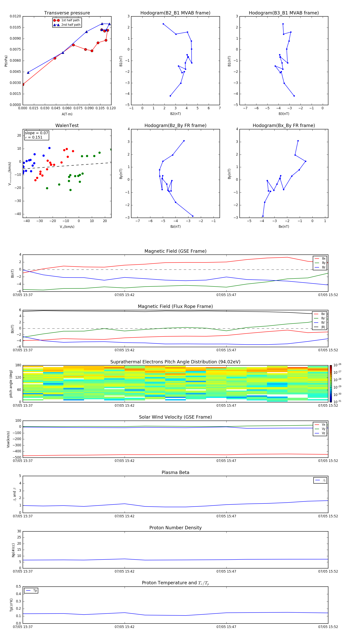
Task: Click the 'Bx(nT)' x-axis label
Action: [284, 227]
